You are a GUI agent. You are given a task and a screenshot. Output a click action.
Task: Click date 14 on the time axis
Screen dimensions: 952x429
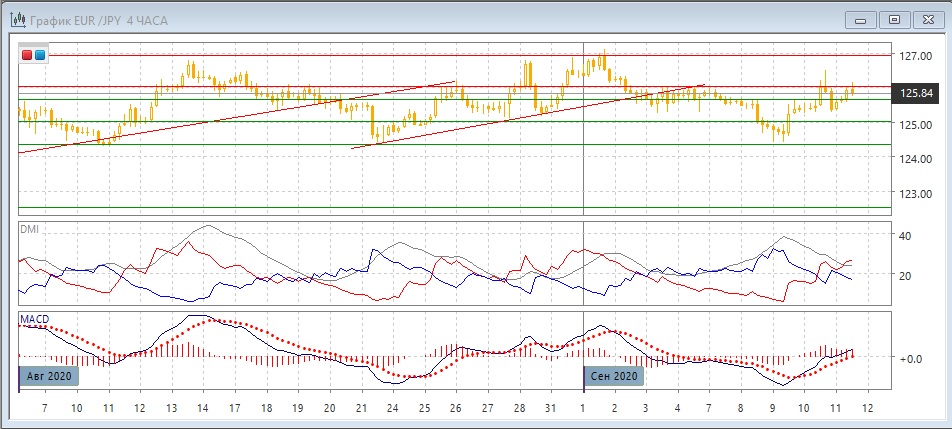point(203,410)
